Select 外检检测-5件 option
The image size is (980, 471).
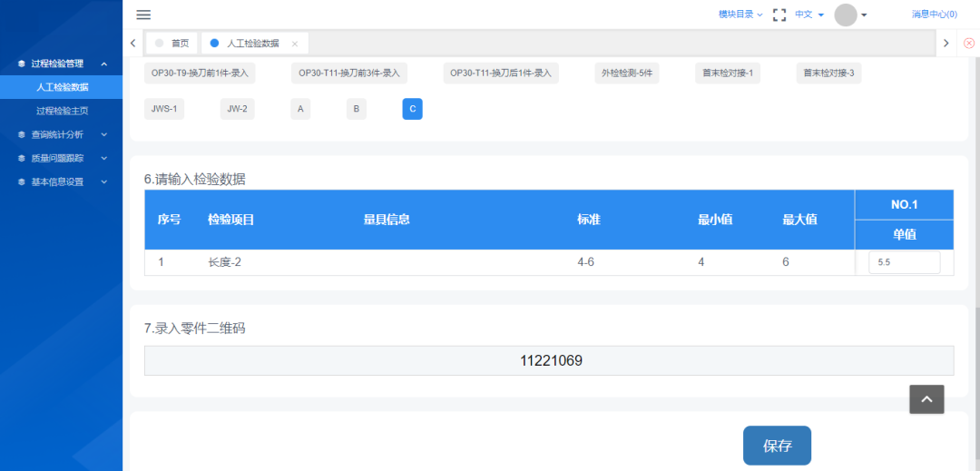pyautogui.click(x=627, y=74)
